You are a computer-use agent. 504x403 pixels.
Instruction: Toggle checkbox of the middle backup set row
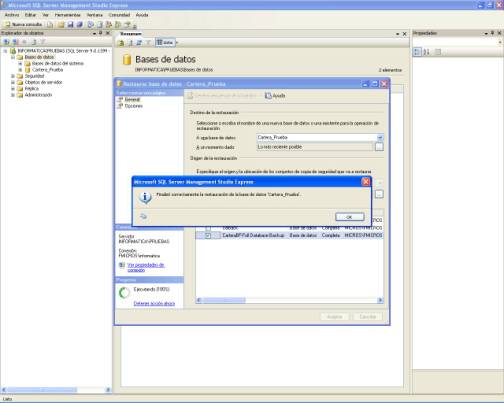208,228
